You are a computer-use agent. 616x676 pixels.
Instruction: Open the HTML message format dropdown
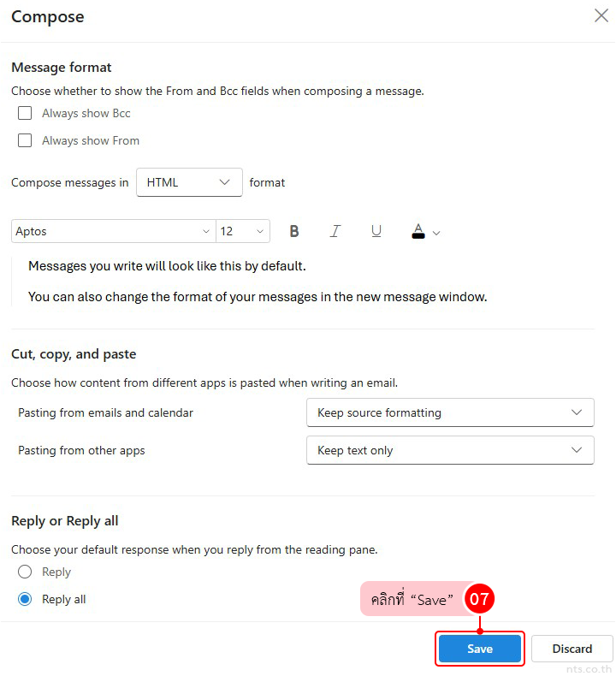pos(189,182)
